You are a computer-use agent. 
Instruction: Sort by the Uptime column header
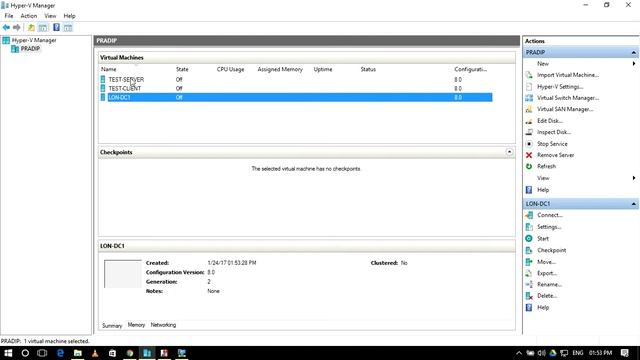pos(323,69)
